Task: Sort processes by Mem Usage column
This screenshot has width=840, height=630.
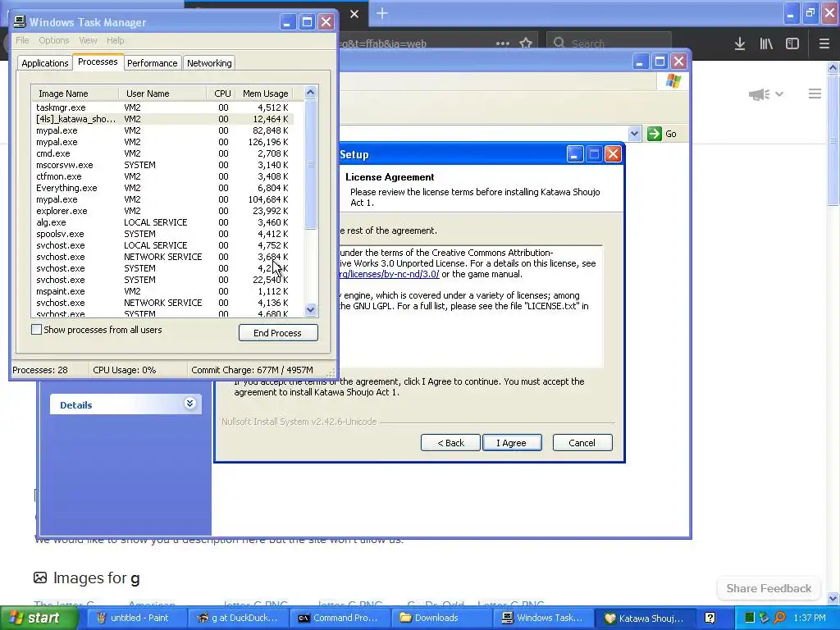Action: [265, 94]
